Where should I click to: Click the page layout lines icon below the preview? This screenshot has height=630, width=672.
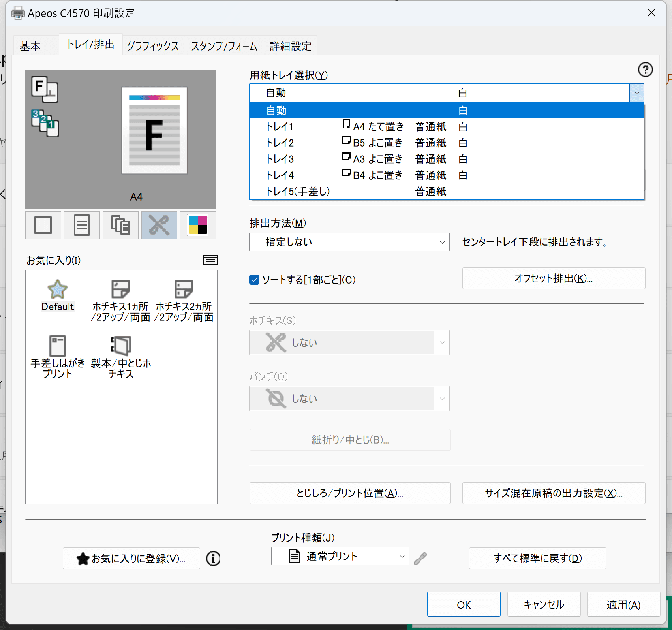click(82, 226)
